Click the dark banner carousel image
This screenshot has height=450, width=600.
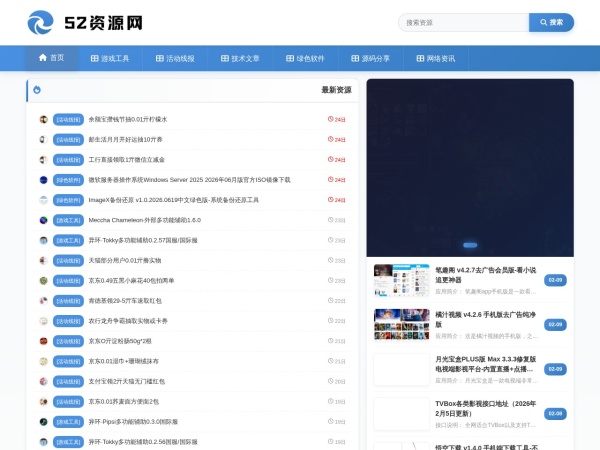pos(470,168)
